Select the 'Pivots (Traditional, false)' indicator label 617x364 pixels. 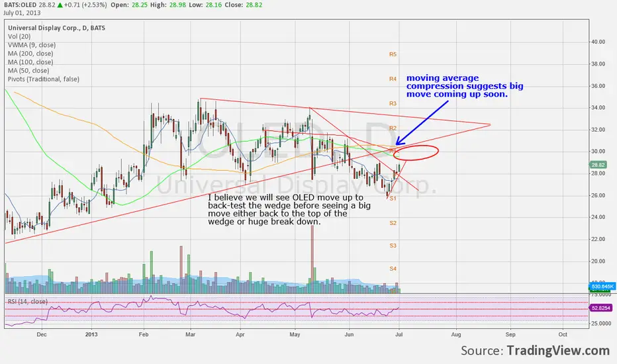coord(44,79)
